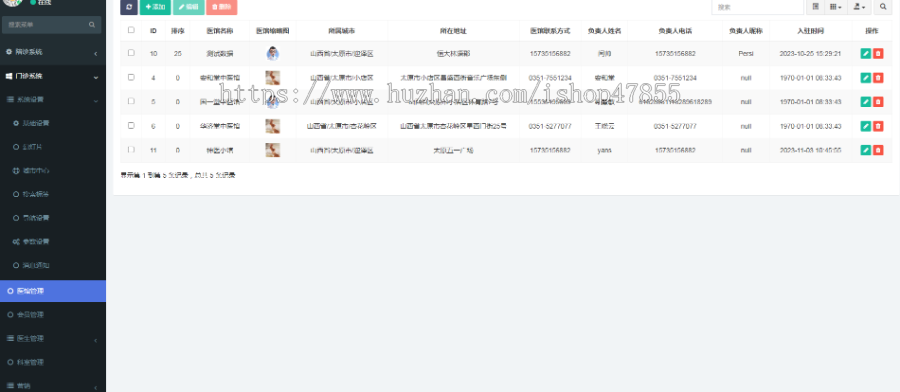
Task: Open the export dropdown next to the columns button
Action: 859,7
